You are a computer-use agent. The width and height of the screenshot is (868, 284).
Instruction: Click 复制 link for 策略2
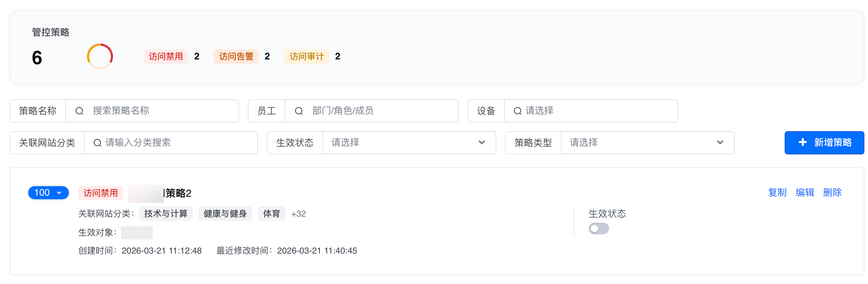coord(777,192)
